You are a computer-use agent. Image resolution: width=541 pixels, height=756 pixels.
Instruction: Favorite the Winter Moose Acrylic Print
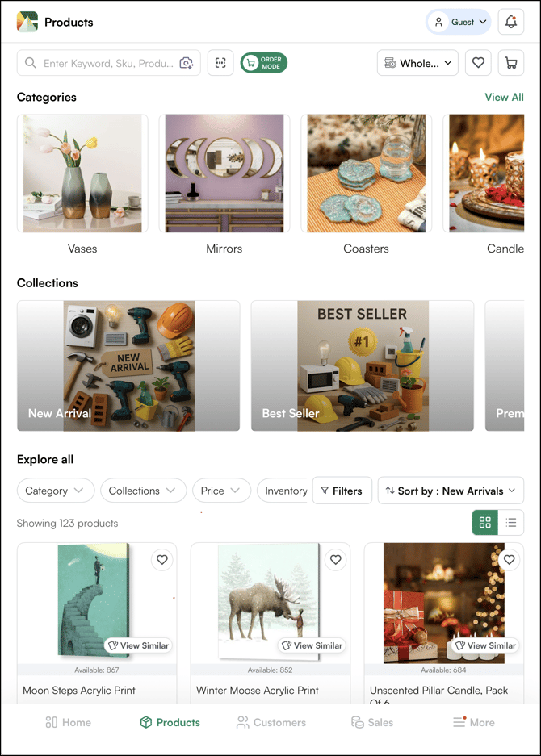pyautogui.click(x=336, y=560)
